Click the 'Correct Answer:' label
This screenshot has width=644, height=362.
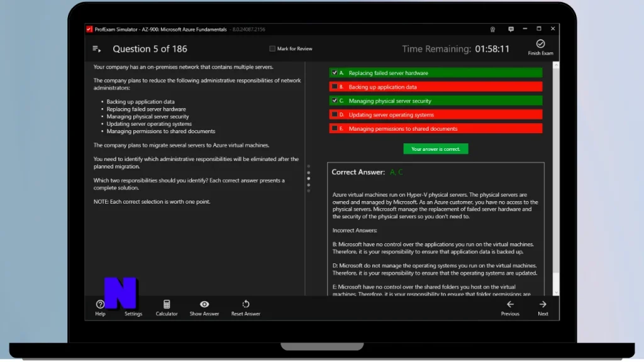(358, 172)
